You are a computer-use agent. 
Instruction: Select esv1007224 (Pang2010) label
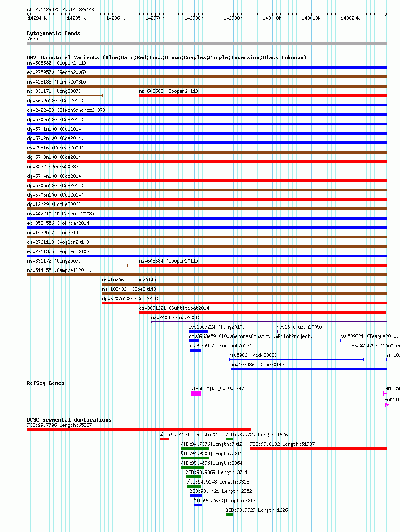point(217,327)
